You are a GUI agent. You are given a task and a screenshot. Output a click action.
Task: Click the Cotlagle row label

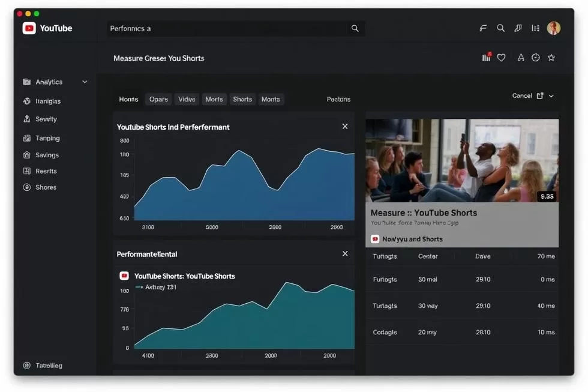click(385, 333)
